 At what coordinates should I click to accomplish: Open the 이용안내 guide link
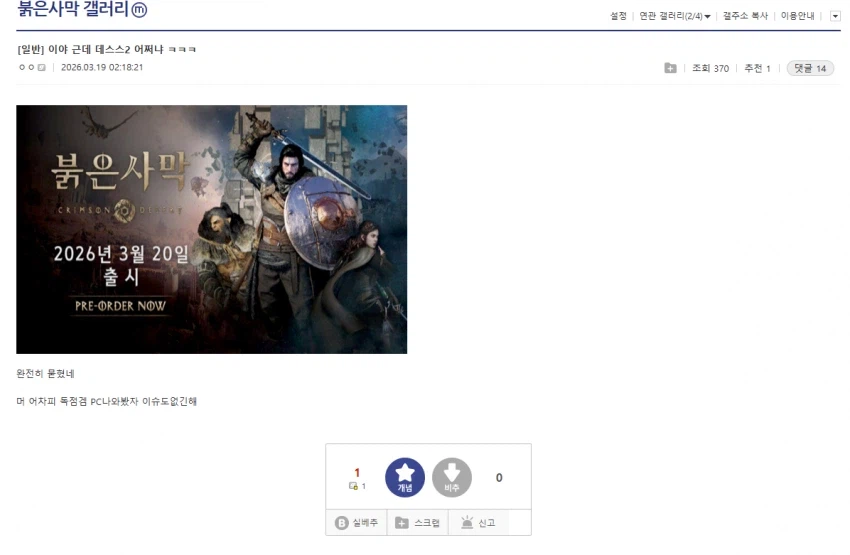tap(797, 16)
